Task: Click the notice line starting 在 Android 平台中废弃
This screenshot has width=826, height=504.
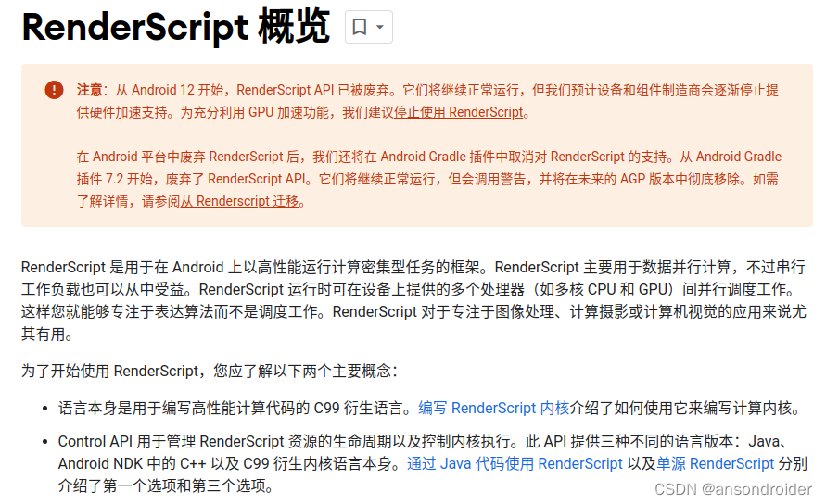Action: 429,157
